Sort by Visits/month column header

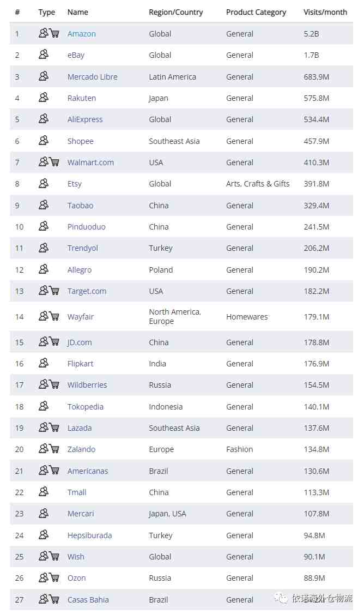point(325,12)
